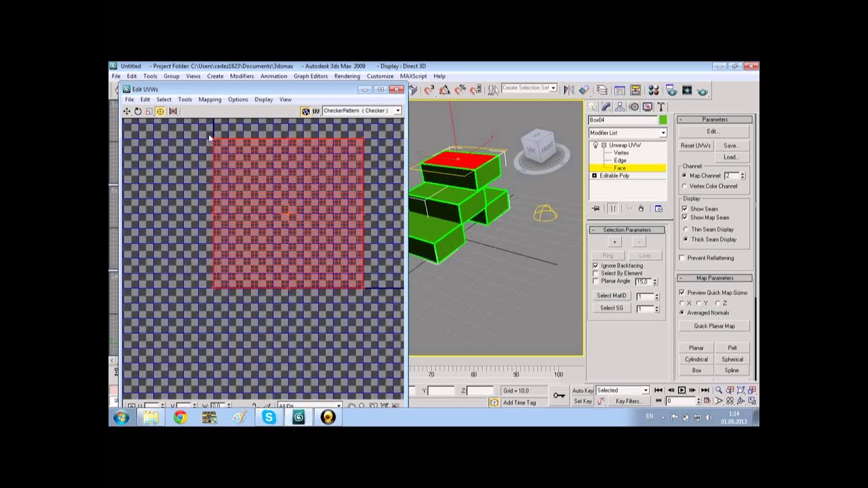
Task: Open the Material Editor spheres icon
Action: [x=654, y=89]
